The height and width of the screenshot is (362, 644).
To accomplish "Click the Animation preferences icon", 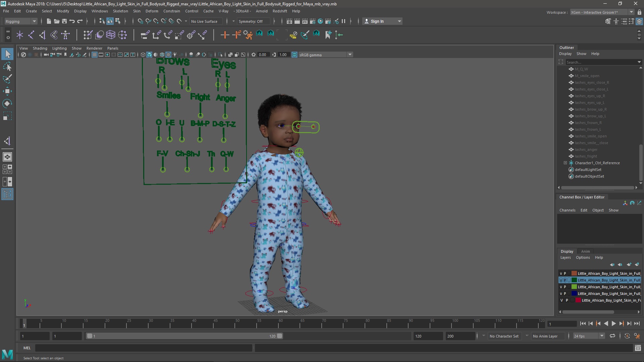I will point(637,336).
